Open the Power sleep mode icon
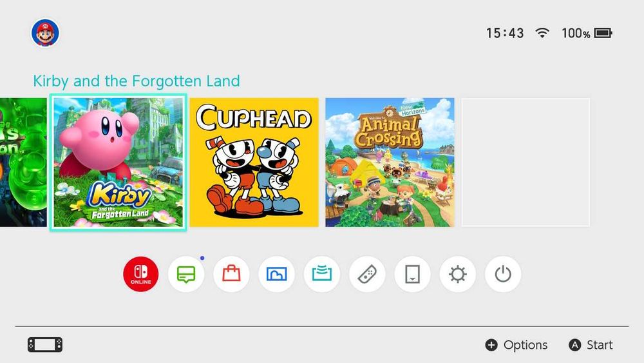644x363 pixels. tap(503, 274)
